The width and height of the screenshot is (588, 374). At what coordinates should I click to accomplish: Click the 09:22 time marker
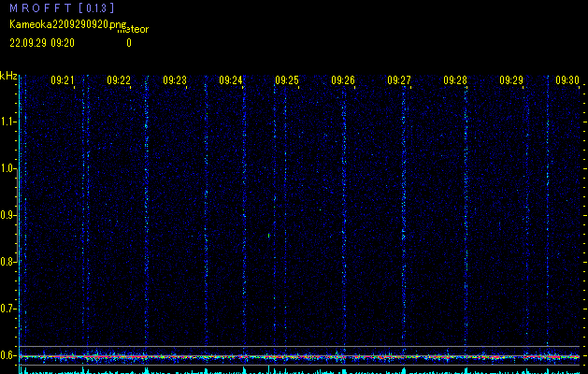click(x=119, y=79)
